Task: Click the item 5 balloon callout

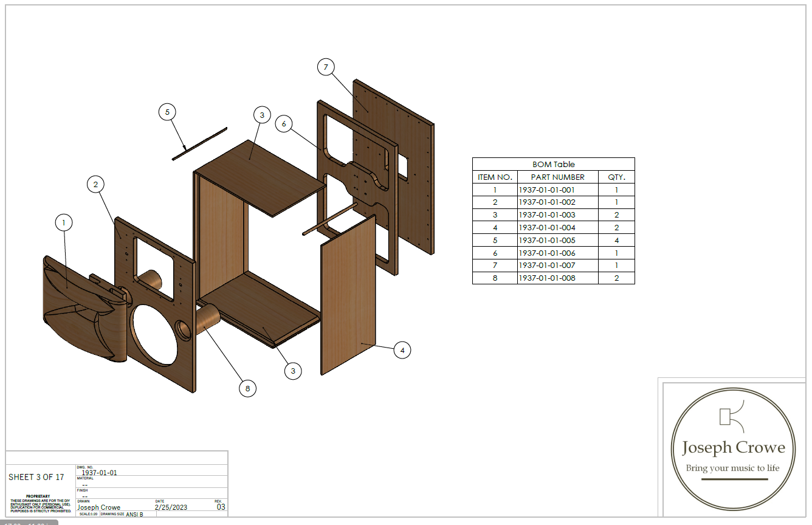Action: 167,112
